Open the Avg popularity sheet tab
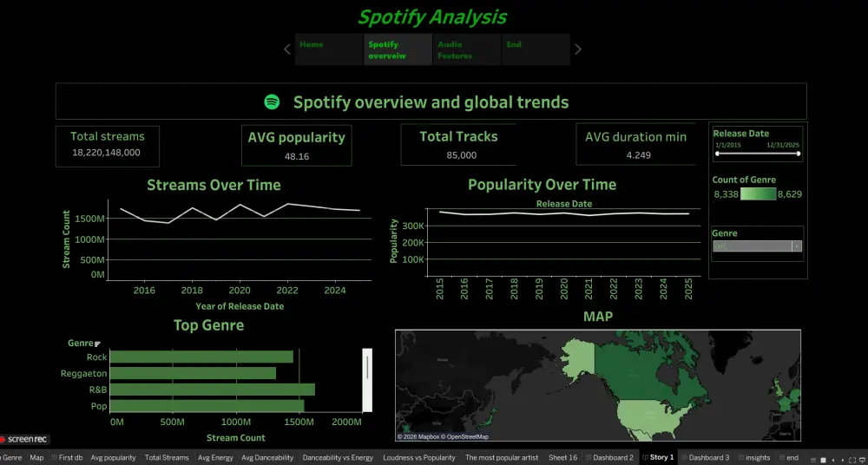Image resolution: width=868 pixels, height=465 pixels. 113,458
